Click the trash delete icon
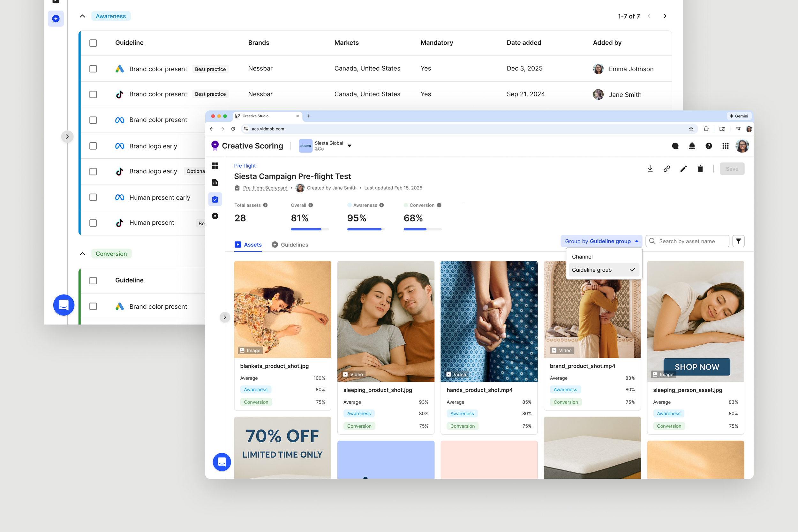Viewport: 798px width, 532px height. click(700, 169)
